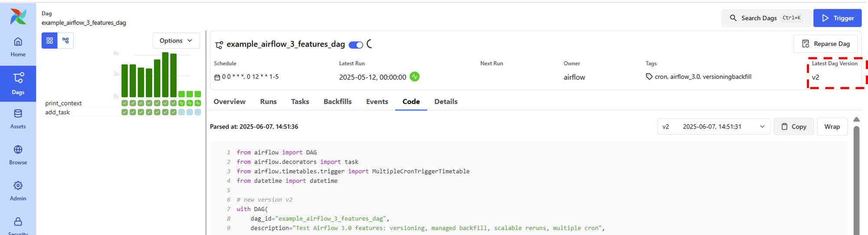Switch to the Runs tab
Viewport: 868px width, 235px height.
click(268, 101)
